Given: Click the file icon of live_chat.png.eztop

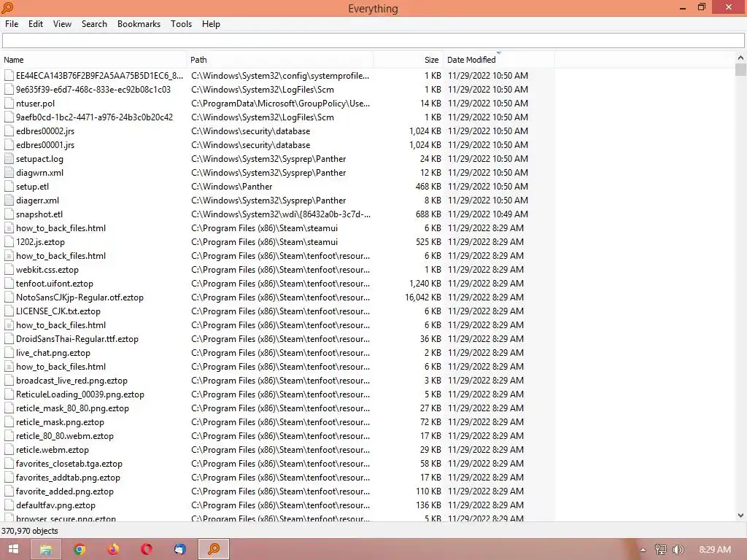Looking at the screenshot, I should [x=9, y=352].
